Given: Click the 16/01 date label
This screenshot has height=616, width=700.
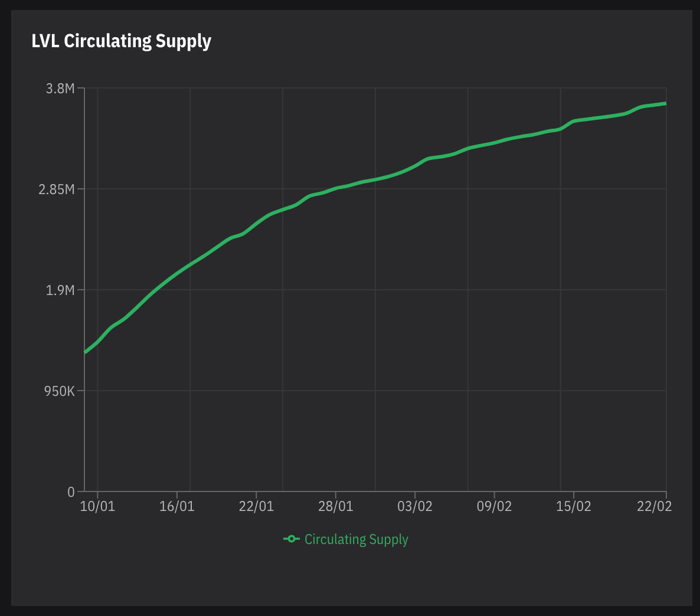Looking at the screenshot, I should click(177, 506).
